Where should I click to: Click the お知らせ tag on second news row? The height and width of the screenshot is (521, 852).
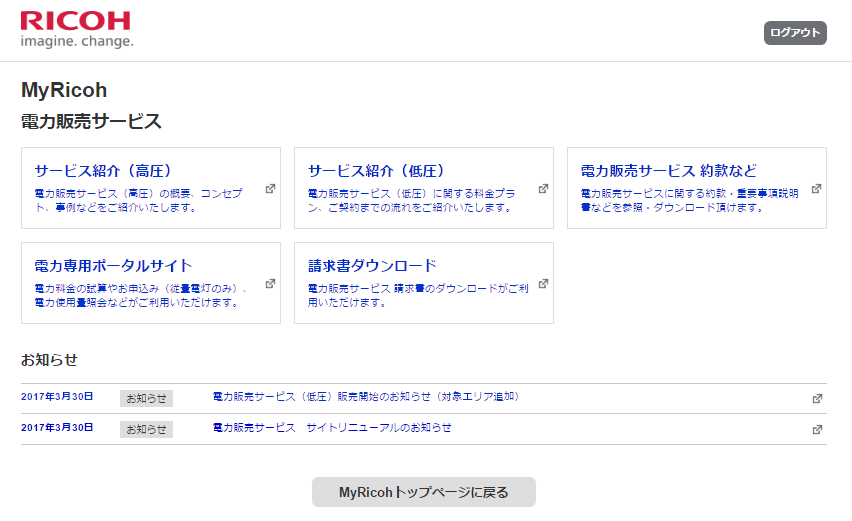coord(146,429)
